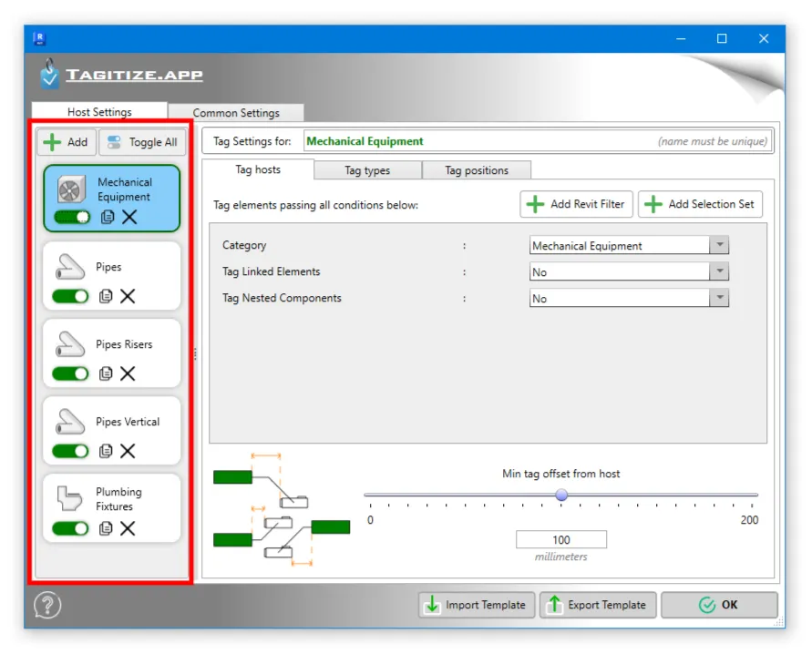Switch to the Common Settings tab
Viewport: 812px width, 654px height.
(236, 113)
